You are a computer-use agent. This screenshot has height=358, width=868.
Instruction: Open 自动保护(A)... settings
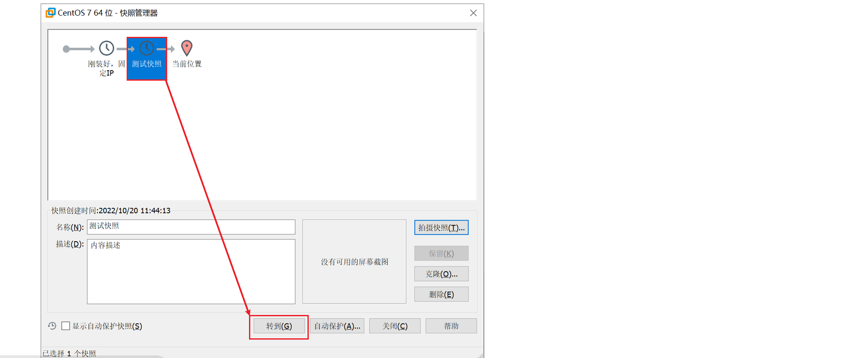(337, 326)
